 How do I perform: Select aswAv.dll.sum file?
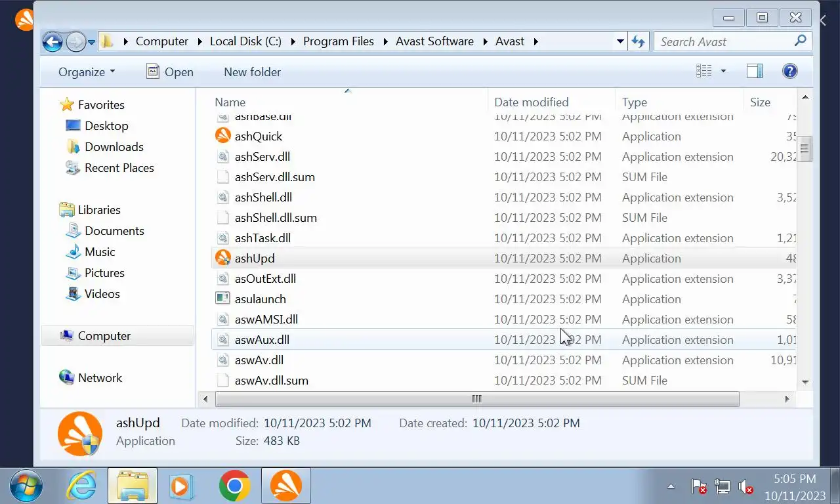272,380
